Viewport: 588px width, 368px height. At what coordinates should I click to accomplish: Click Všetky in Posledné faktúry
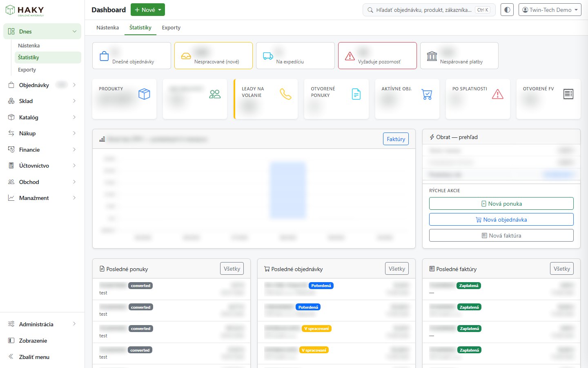[562, 269]
